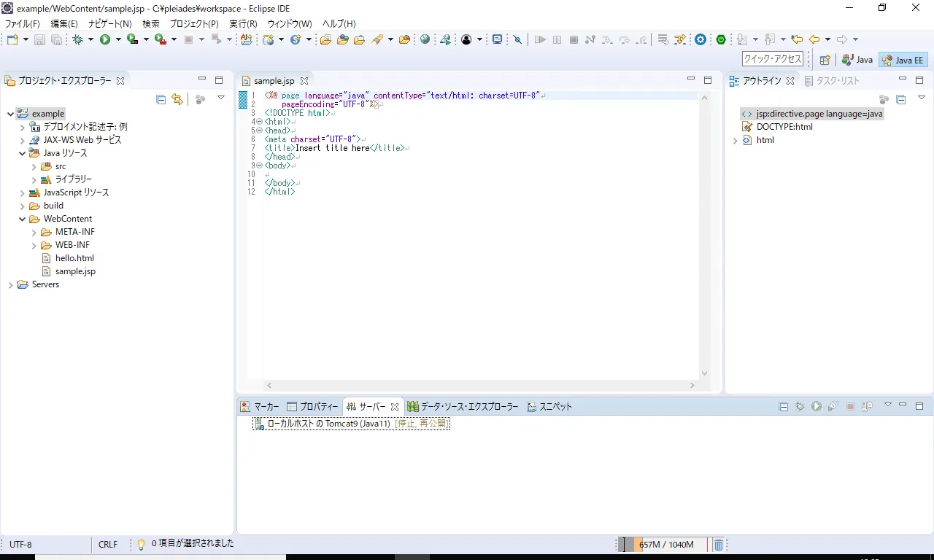
Task: Switch to the Java perspective
Action: 857,60
